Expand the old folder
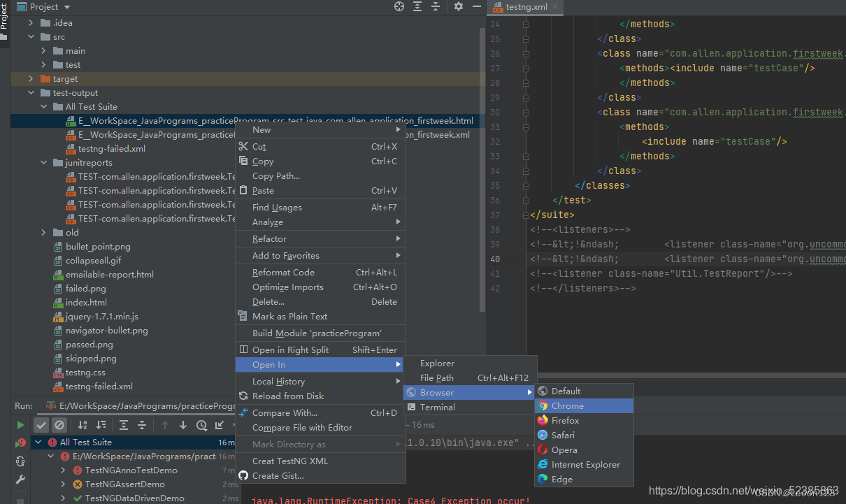Viewport: 846px width, 504px height. coord(44,233)
